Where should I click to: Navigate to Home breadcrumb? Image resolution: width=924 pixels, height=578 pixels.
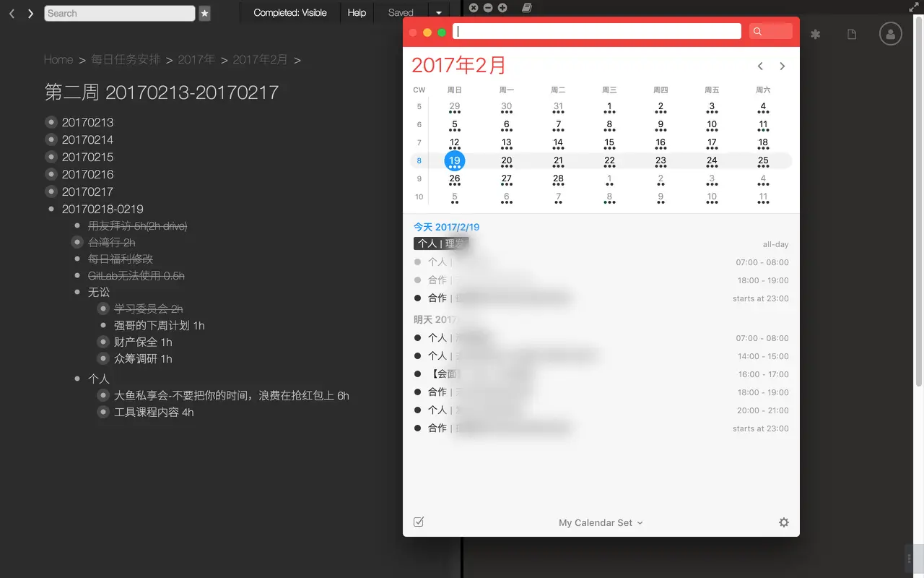(58, 59)
